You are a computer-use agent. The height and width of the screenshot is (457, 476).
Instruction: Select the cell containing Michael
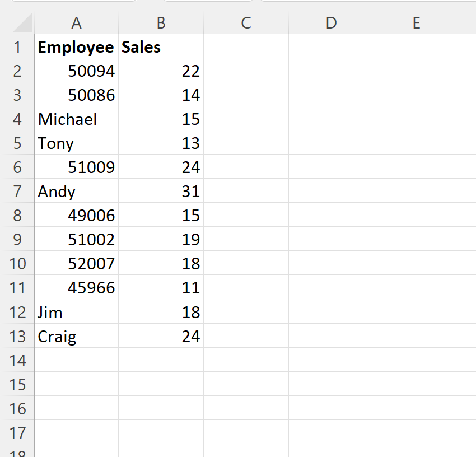[x=76, y=119]
